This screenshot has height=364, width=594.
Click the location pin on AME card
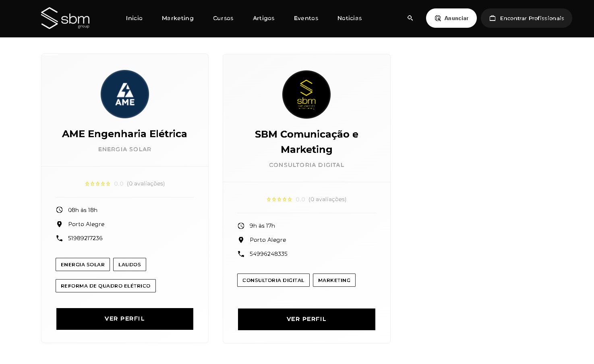[59, 224]
